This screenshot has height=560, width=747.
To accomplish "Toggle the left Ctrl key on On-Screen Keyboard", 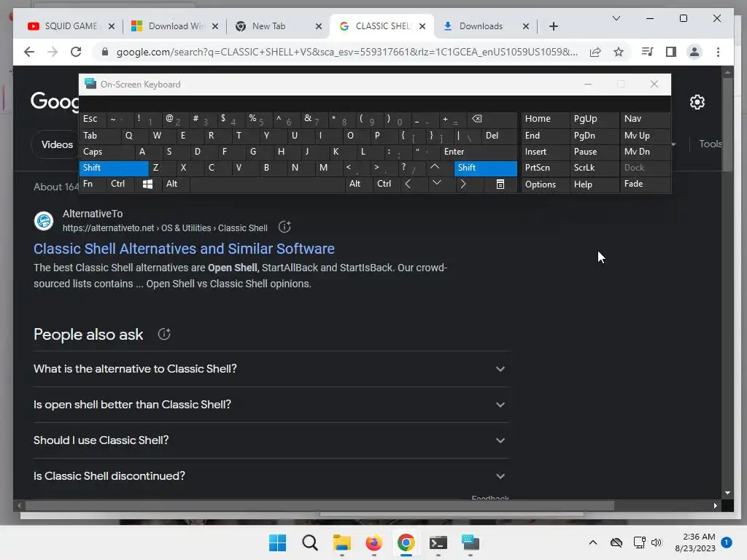I will click(120, 184).
